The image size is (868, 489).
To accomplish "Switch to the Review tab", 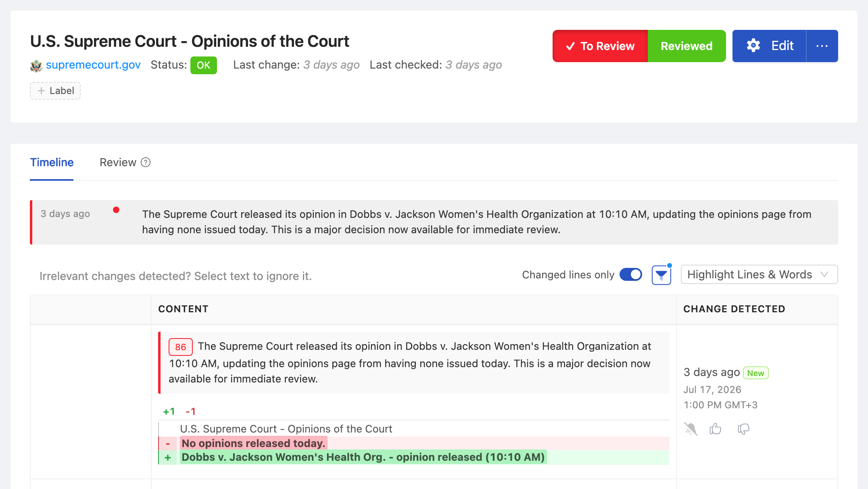I will tap(118, 162).
